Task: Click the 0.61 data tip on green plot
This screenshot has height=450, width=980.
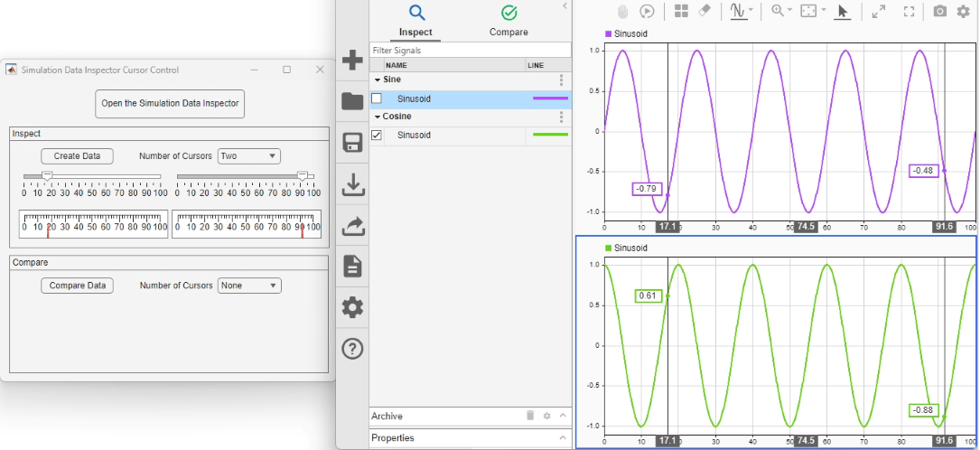Action: point(648,296)
